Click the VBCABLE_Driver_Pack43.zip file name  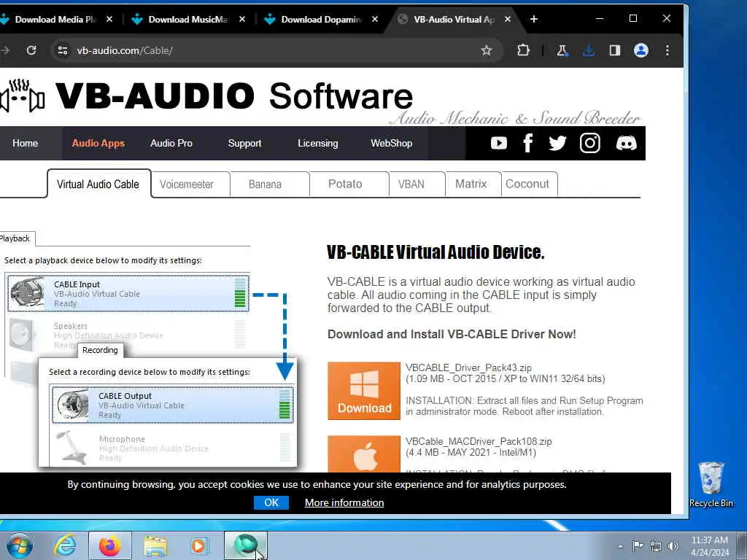[468, 367]
